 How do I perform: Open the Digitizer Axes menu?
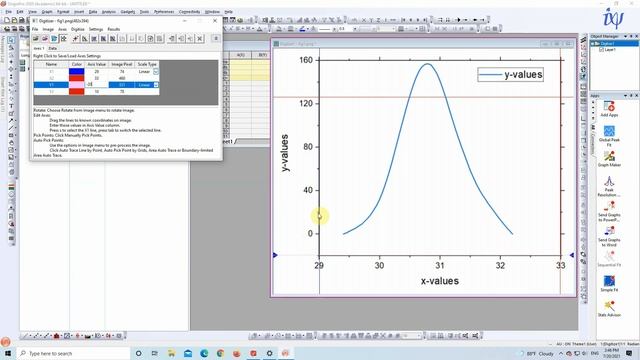click(x=62, y=29)
